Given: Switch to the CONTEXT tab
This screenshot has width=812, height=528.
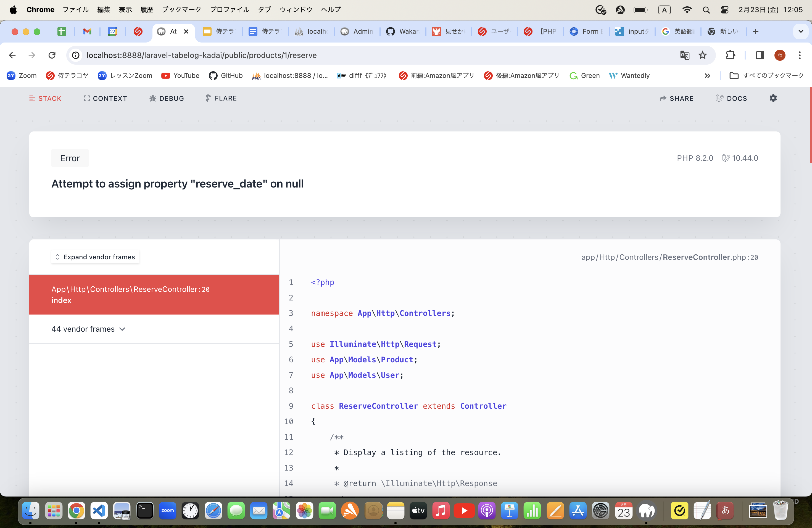Looking at the screenshot, I should click(x=105, y=98).
